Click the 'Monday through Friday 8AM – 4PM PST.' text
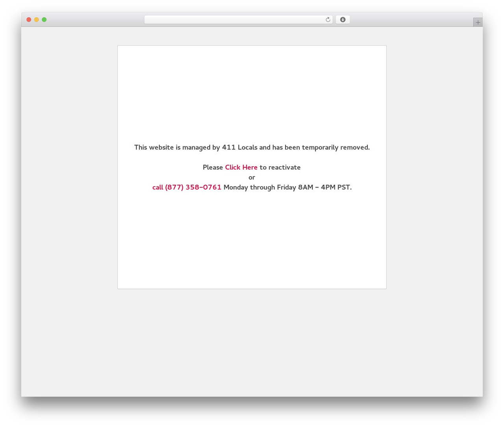 point(287,187)
